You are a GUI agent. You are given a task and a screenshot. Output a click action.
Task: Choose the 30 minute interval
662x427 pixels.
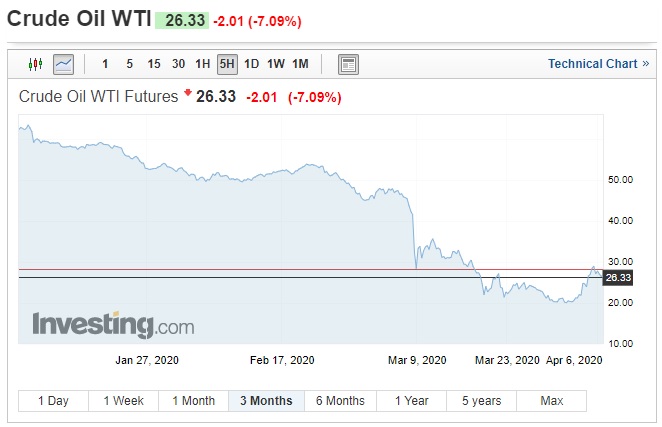(x=178, y=64)
